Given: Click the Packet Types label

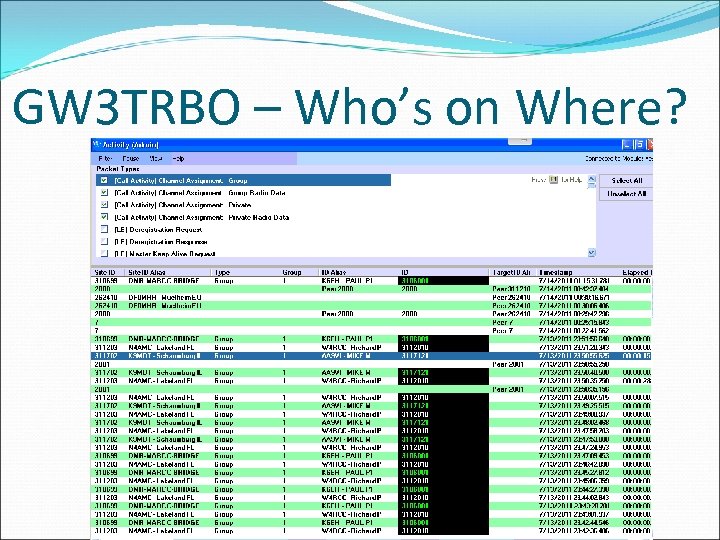Looking at the screenshot, I should tap(118, 169).
